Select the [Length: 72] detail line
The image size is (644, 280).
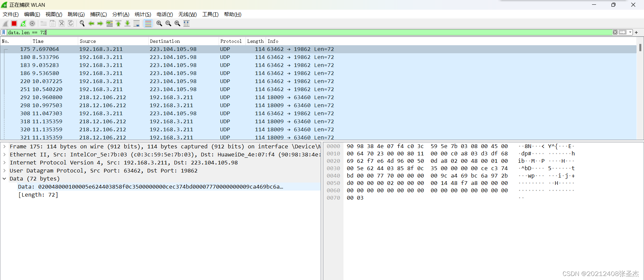point(38,195)
